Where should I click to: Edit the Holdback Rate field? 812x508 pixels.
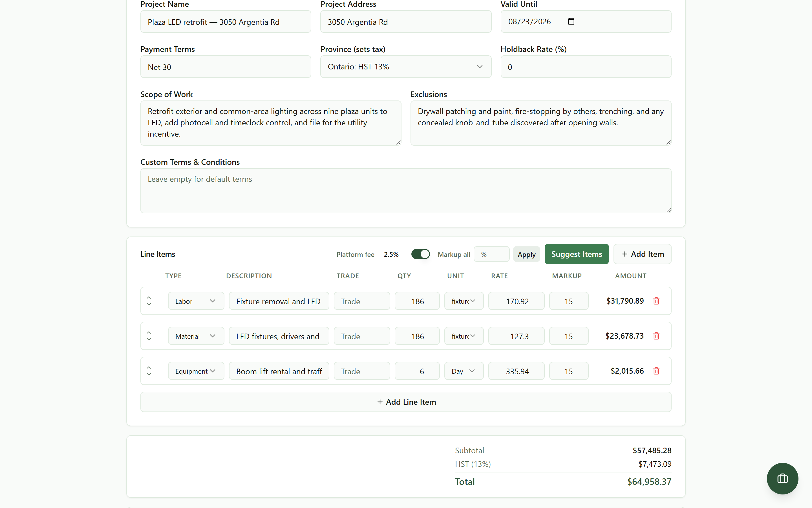[586, 67]
